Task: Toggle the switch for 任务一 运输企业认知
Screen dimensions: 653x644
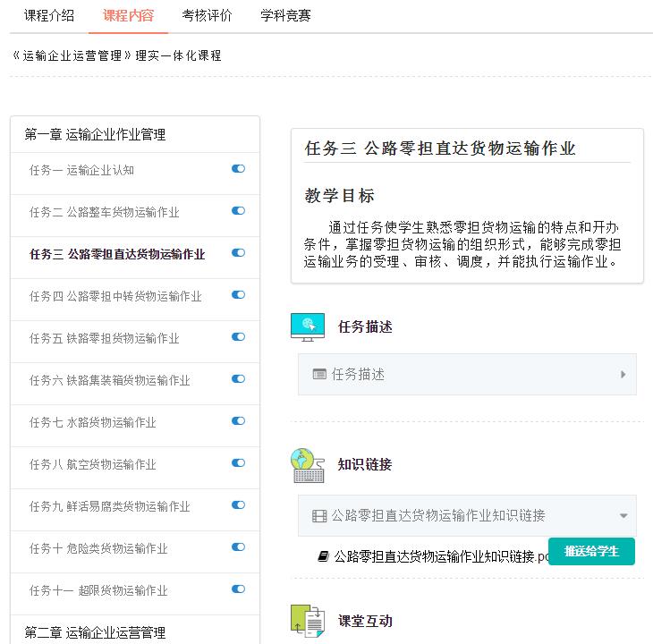Action: [238, 169]
